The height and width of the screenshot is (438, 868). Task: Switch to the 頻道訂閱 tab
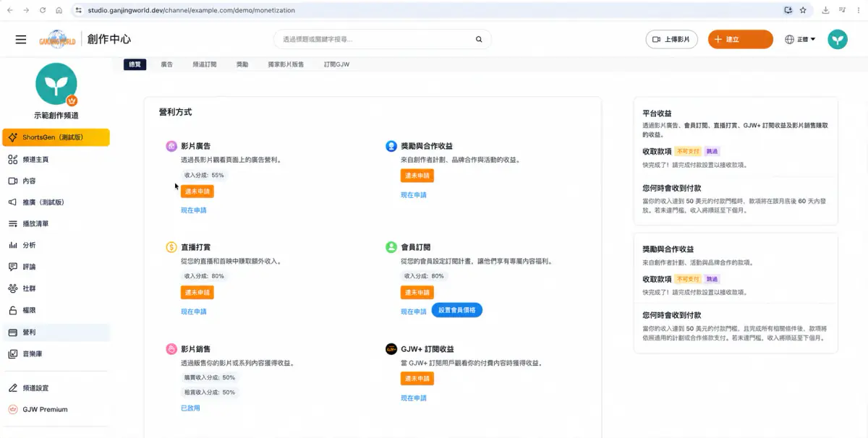pyautogui.click(x=205, y=64)
